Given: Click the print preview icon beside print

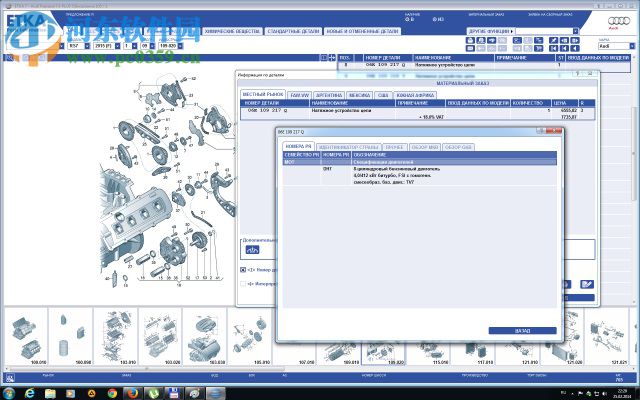Looking at the screenshot, I should [481, 40].
